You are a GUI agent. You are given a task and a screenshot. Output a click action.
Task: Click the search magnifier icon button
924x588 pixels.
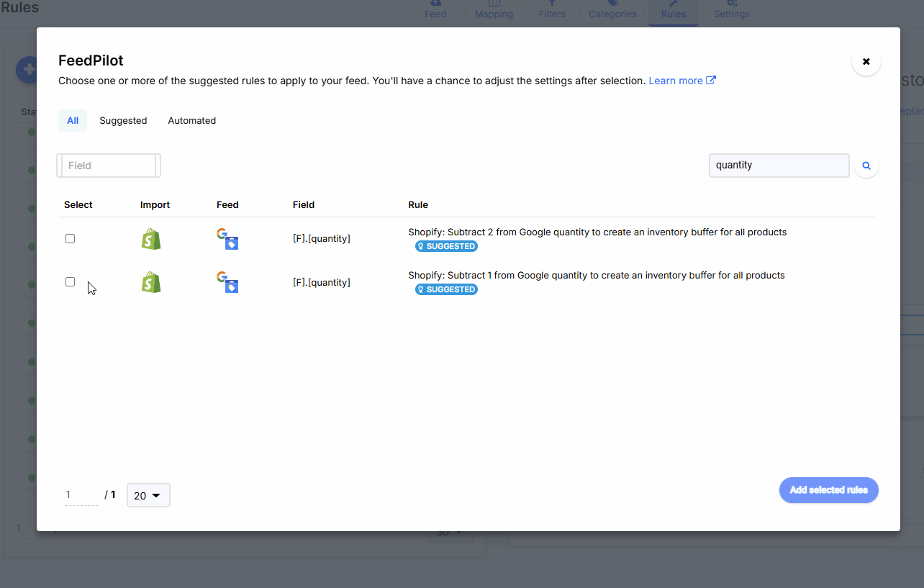pos(866,166)
